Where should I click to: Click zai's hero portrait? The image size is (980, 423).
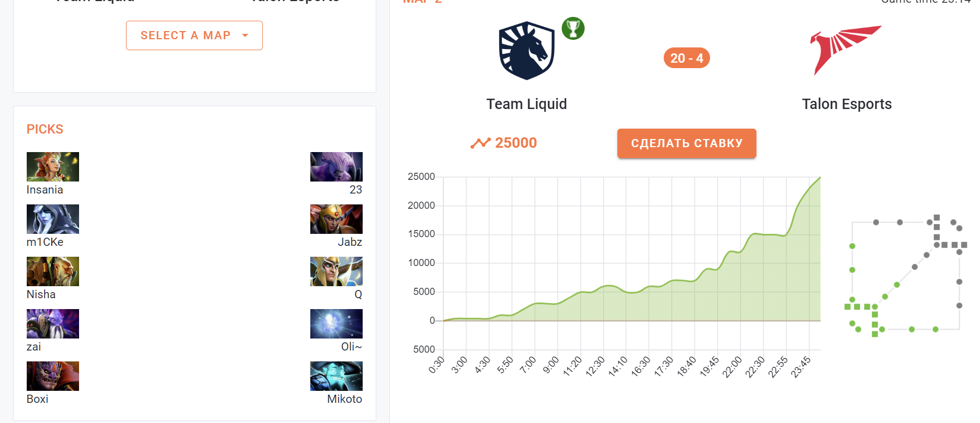point(53,324)
